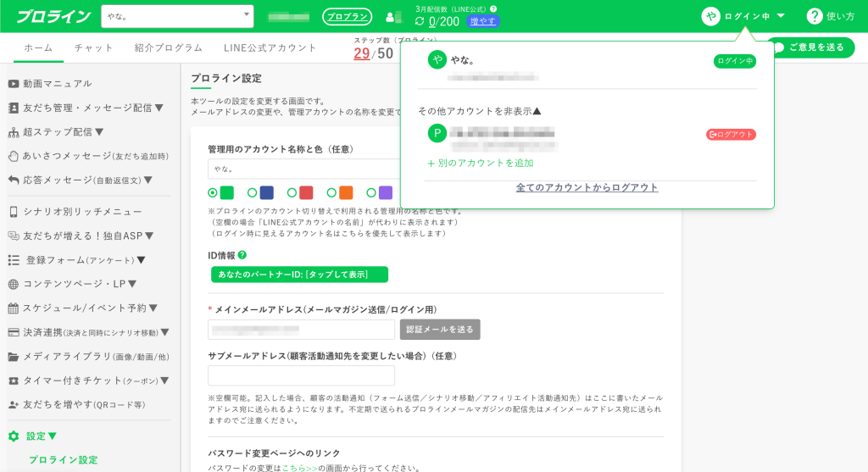Collapse その他アカウントを非表示 section
This screenshot has width=868, height=472.
pos(479,111)
